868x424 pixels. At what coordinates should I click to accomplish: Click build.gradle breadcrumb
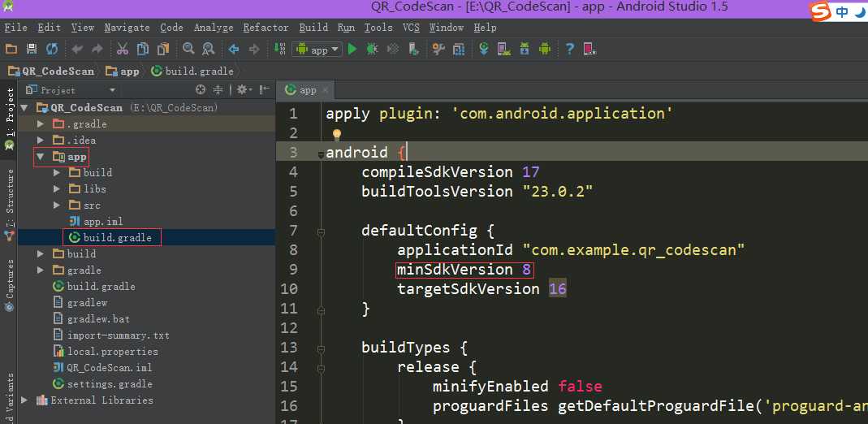[x=192, y=71]
